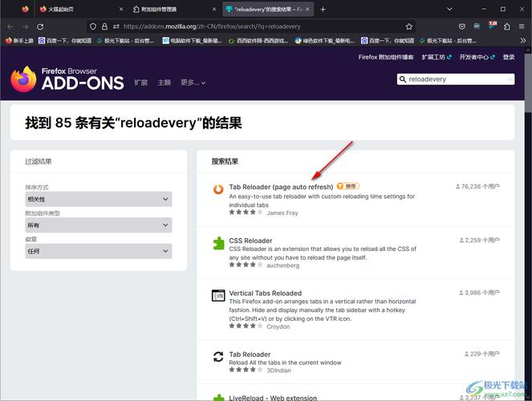Open 绿色软件下载 bookmark
Viewport: 532px width, 401px height.
point(325,41)
